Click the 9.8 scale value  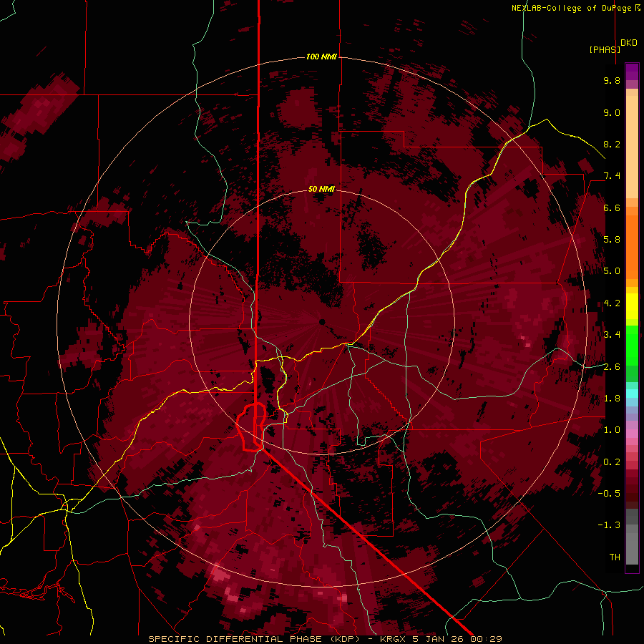click(612, 80)
